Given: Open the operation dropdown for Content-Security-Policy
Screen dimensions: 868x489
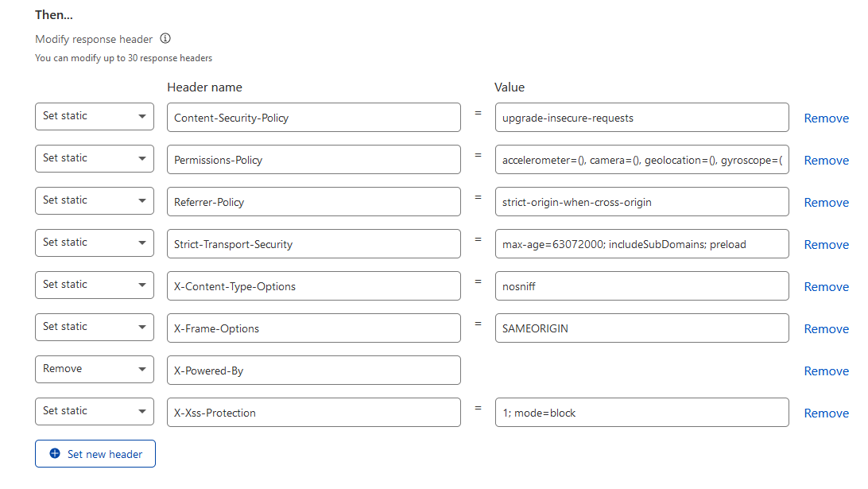Looking at the screenshot, I should coord(95,117).
